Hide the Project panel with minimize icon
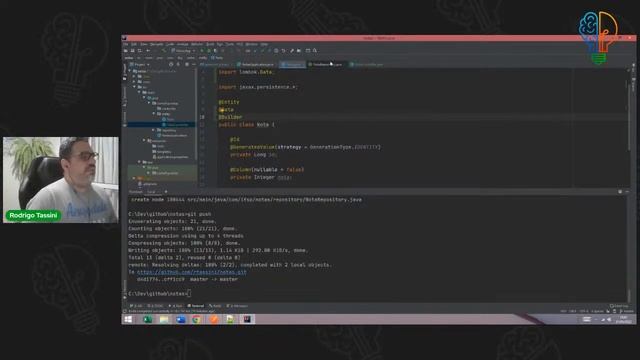 (x=193, y=64)
